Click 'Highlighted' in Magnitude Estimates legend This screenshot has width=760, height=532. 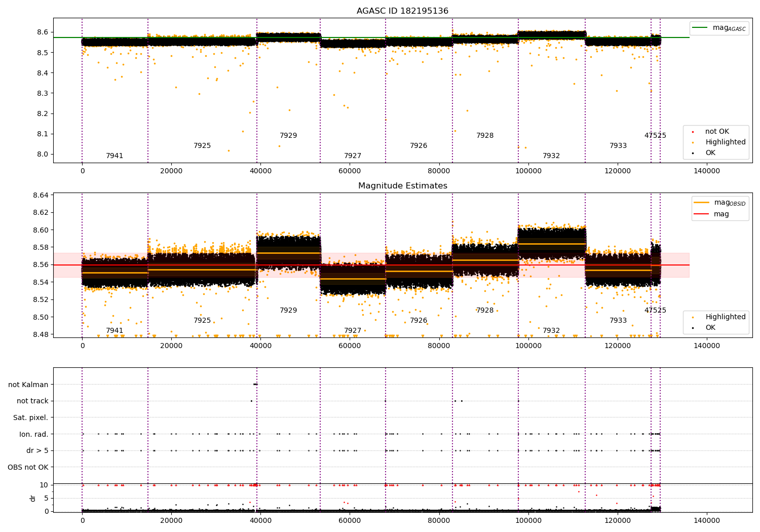pos(726,317)
